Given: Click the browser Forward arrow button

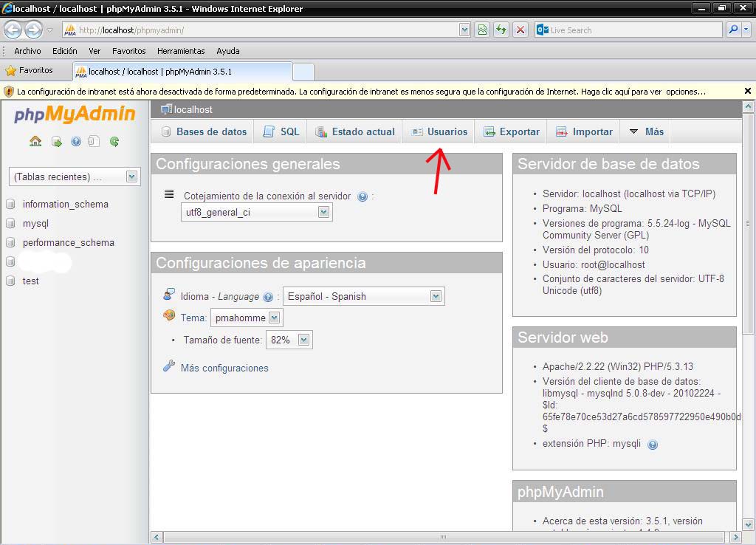Looking at the screenshot, I should click(33, 30).
